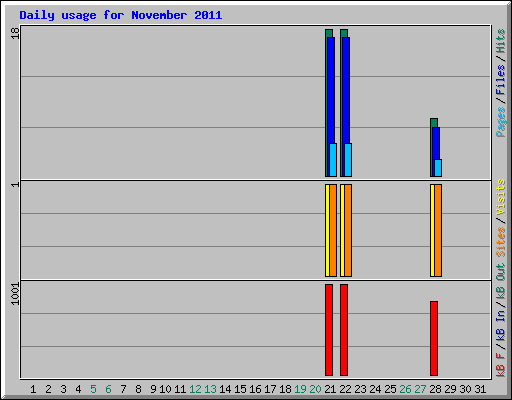Click day 20 on the x-axis

coord(315,389)
